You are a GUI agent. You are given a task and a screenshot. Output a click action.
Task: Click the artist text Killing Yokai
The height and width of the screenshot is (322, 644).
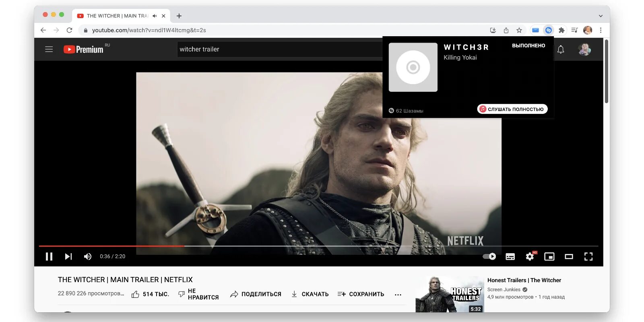(x=460, y=58)
